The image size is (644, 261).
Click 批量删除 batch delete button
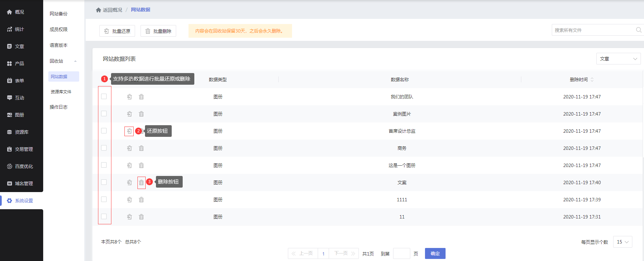coord(158,31)
